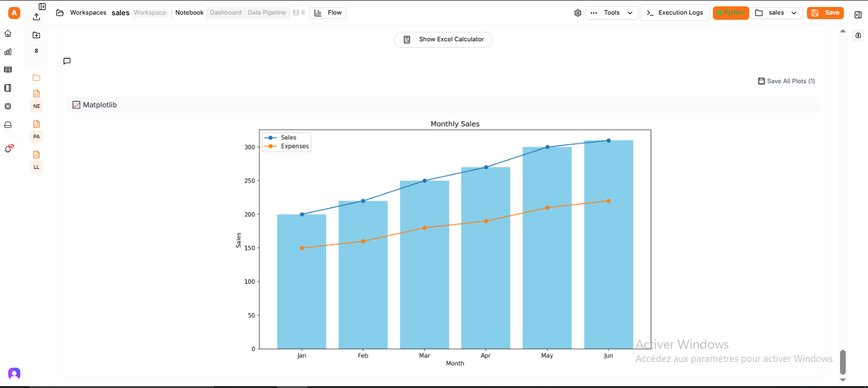Toggle the left file panel collapse icon

click(42, 6)
